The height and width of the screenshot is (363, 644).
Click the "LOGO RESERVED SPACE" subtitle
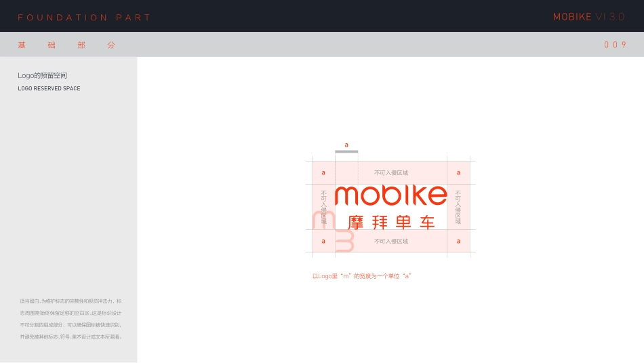49,89
